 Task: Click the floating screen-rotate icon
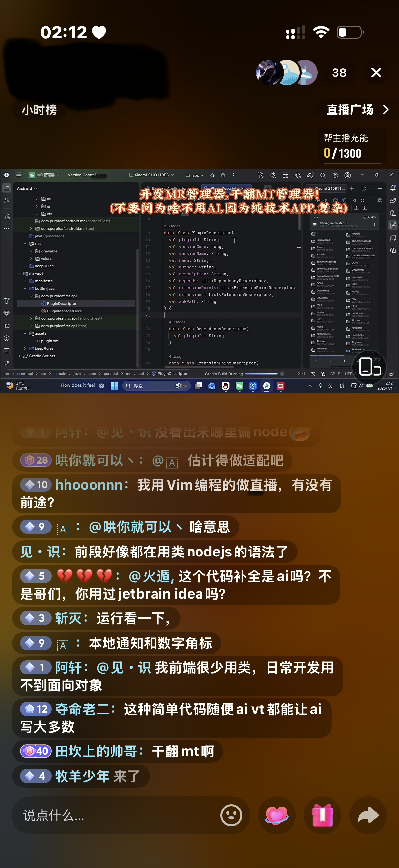click(x=369, y=367)
